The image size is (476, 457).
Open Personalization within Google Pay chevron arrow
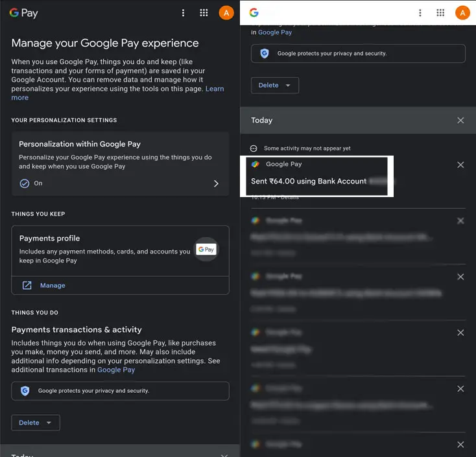click(x=216, y=183)
